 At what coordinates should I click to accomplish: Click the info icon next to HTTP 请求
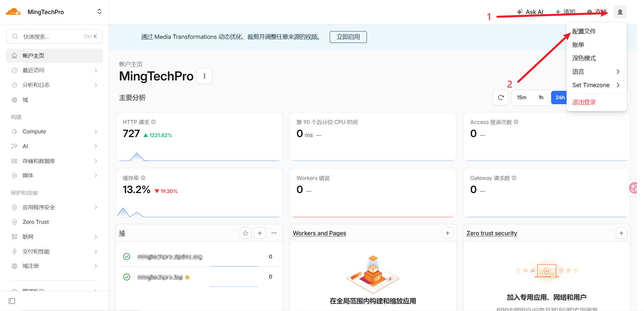[153, 122]
